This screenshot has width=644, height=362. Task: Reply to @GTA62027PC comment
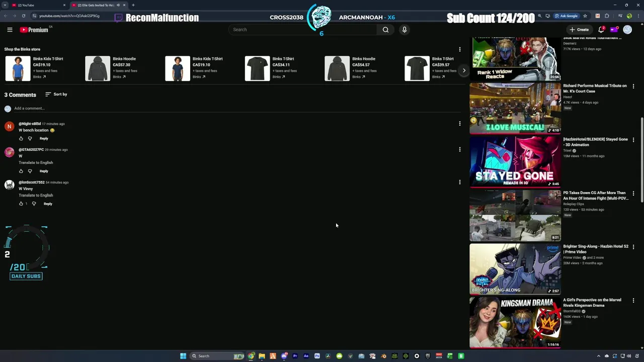(44, 171)
